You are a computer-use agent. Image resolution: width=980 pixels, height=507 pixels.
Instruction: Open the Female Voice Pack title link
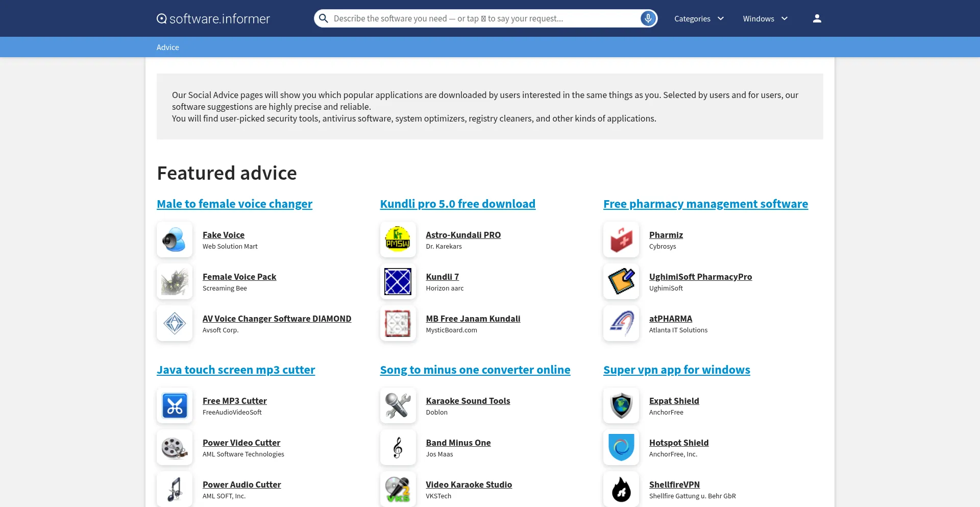239,277
